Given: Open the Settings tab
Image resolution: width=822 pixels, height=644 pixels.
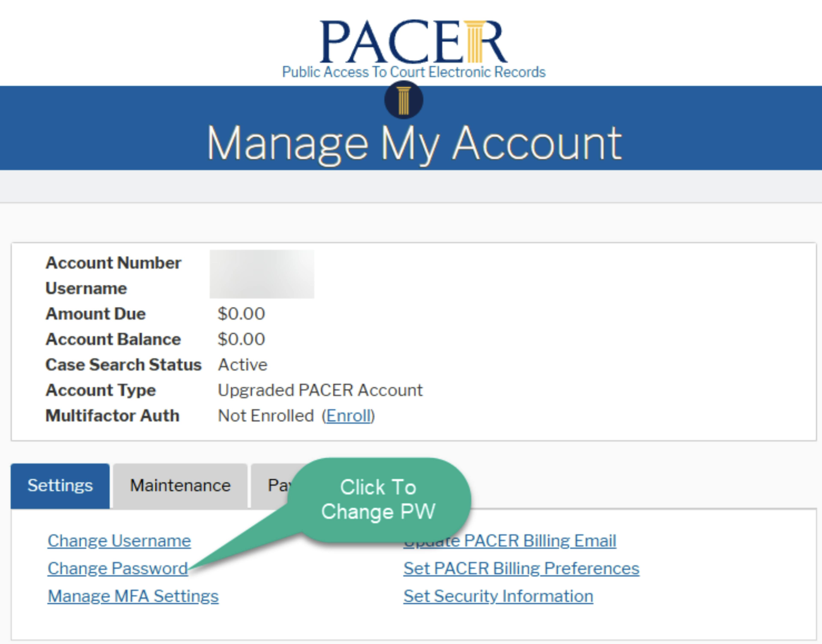Looking at the screenshot, I should pos(60,486).
